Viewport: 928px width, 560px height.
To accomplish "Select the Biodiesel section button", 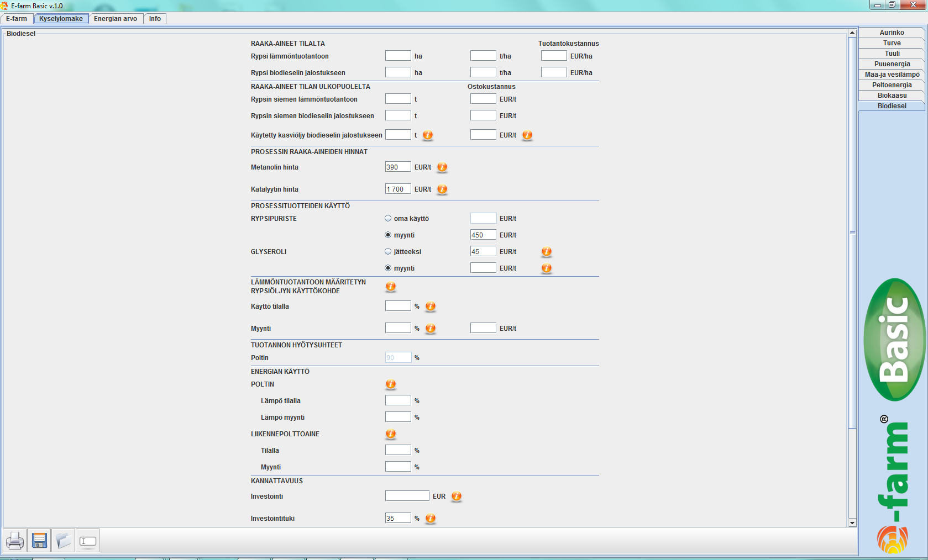I will [892, 106].
